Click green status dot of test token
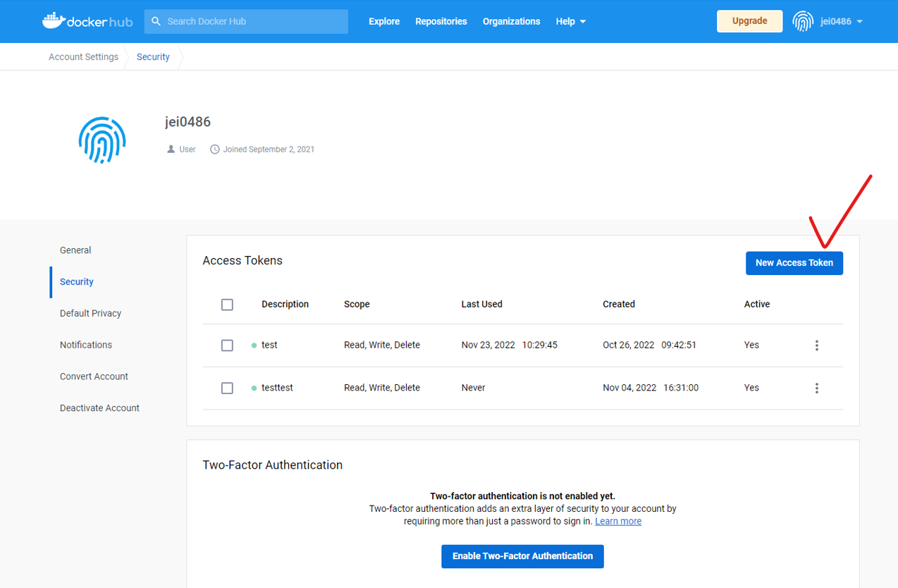Viewport: 898px width, 588px height. point(254,345)
